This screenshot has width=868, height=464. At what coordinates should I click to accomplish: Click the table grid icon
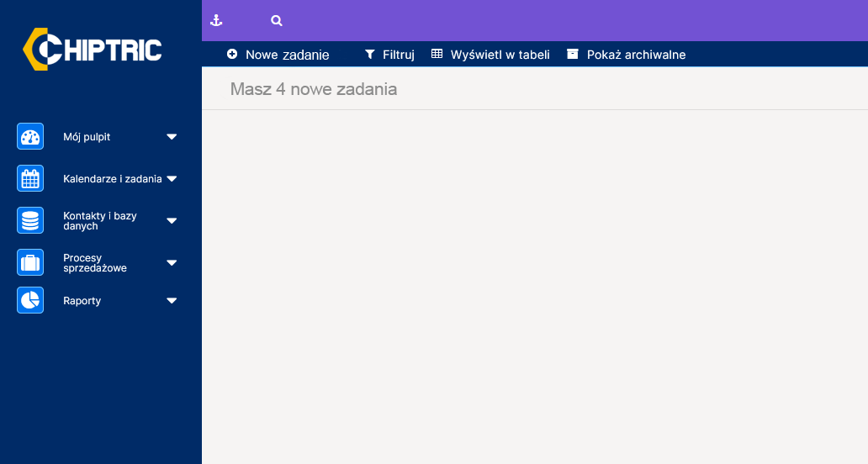(x=437, y=54)
